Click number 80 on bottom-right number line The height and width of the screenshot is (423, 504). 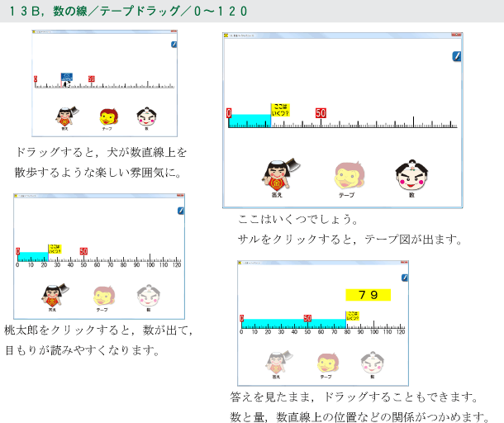(x=347, y=332)
